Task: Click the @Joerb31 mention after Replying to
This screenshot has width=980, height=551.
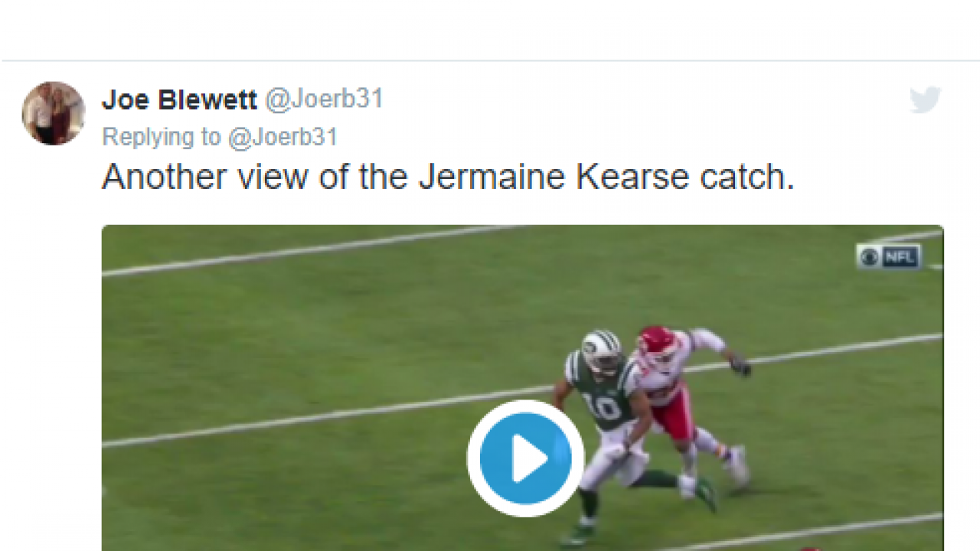Action: [283, 137]
